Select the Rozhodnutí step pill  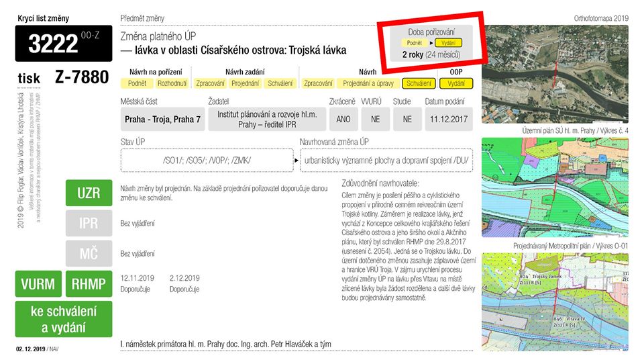click(x=171, y=84)
